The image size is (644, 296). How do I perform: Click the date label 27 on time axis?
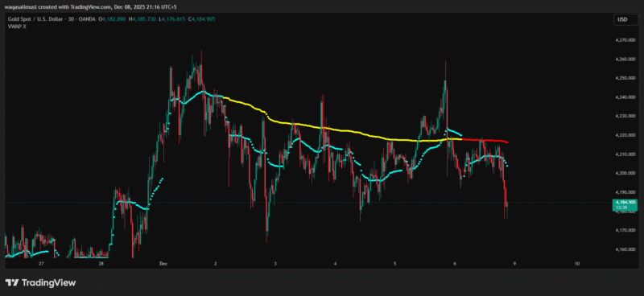coord(41,264)
